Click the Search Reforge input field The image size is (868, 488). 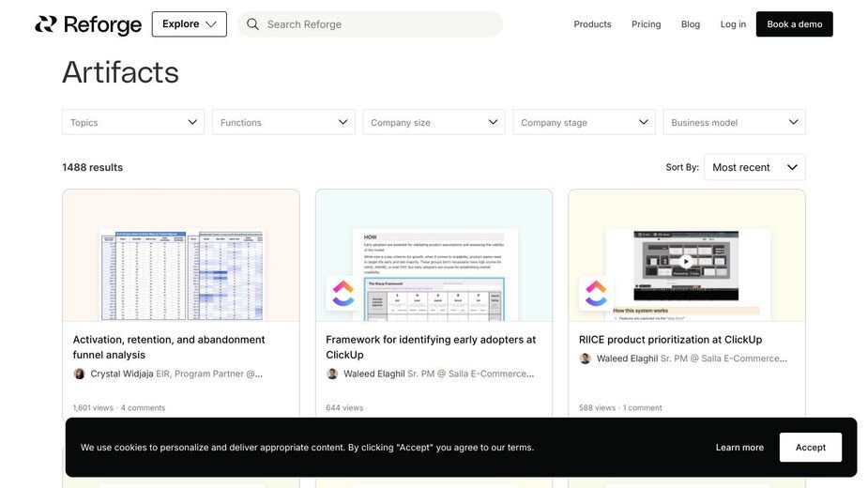[x=370, y=23]
